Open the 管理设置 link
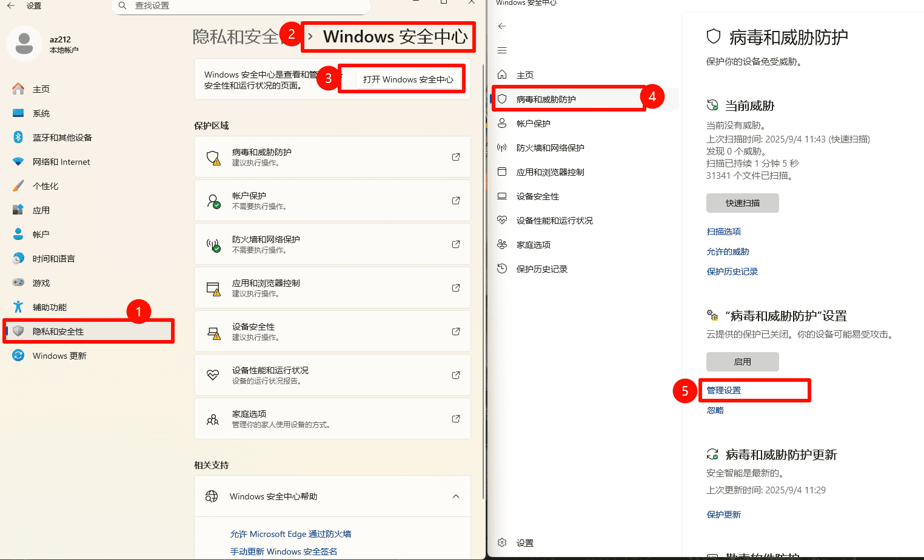This screenshot has height=560, width=924. 724,390
